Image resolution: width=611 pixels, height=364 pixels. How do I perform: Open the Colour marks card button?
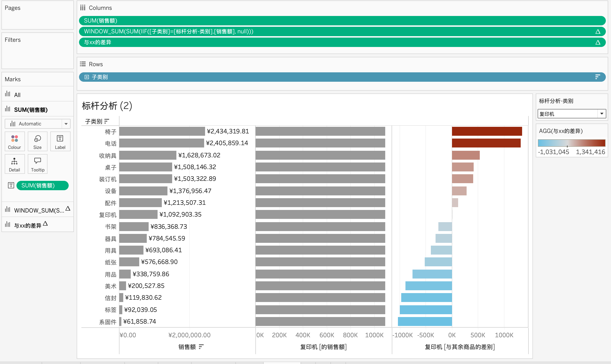click(x=15, y=142)
